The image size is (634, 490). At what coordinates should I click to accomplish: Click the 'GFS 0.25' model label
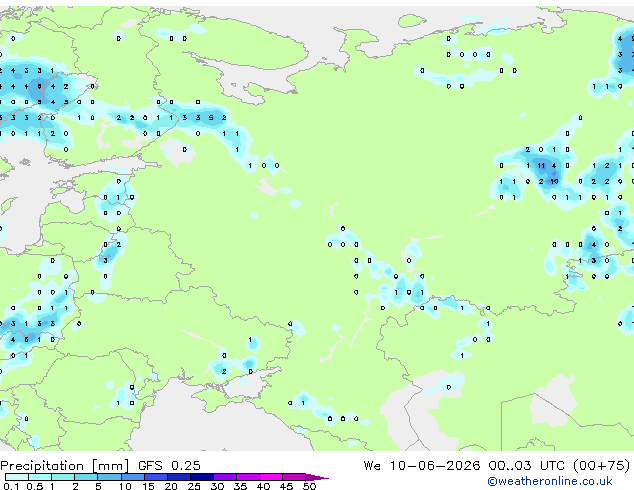[x=169, y=466]
